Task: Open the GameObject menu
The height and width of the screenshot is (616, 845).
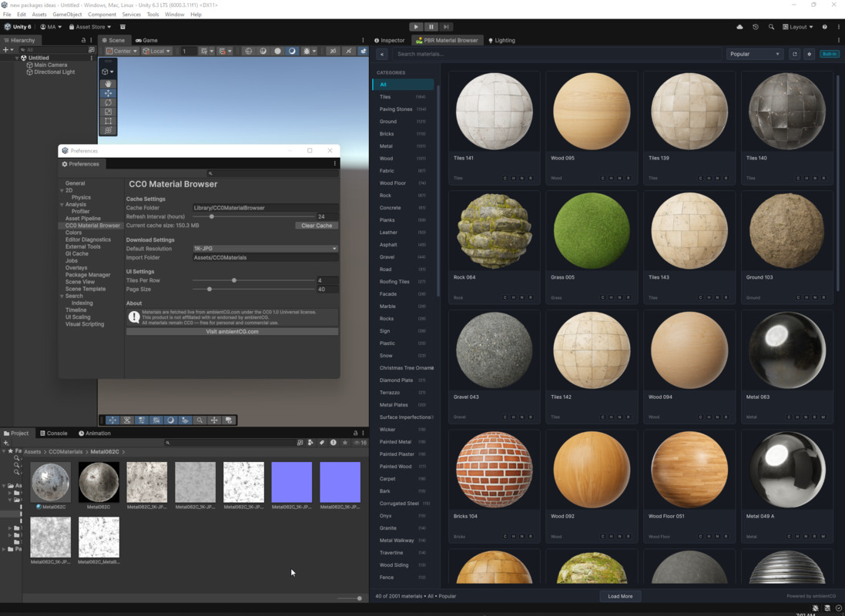Action: pos(67,15)
